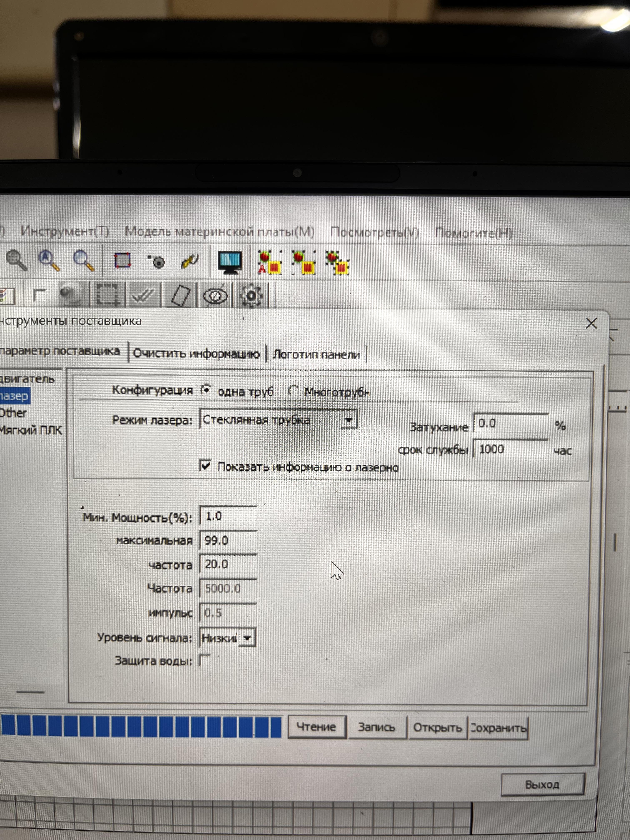The width and height of the screenshot is (630, 840).
Task: Click the blue progress bar
Action: click(141, 726)
